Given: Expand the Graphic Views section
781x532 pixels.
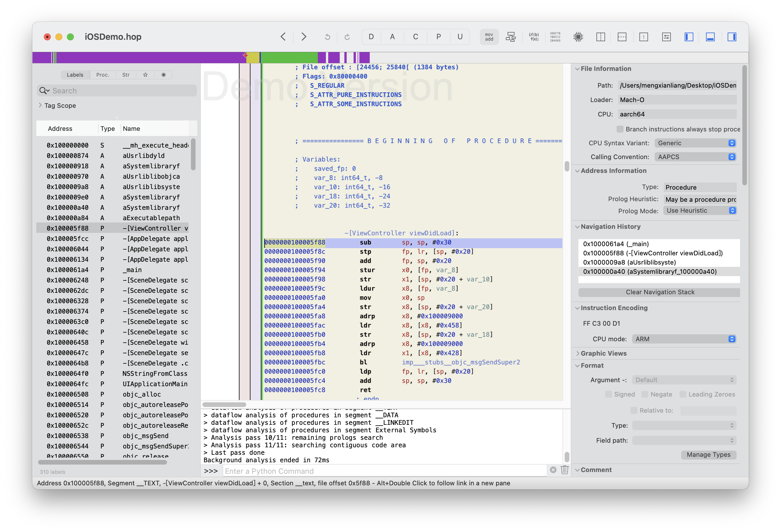Looking at the screenshot, I should tap(577, 353).
